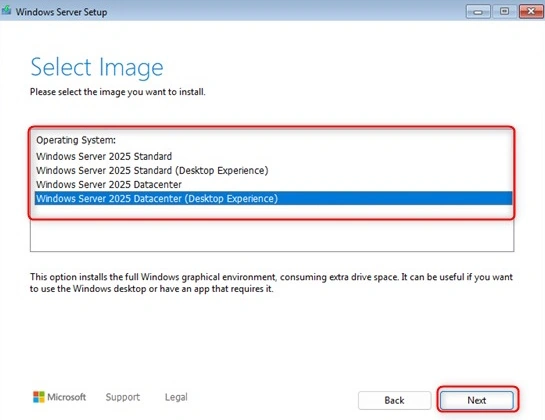Click the Windows Server Setup title text
The height and width of the screenshot is (420, 545).
(62, 12)
